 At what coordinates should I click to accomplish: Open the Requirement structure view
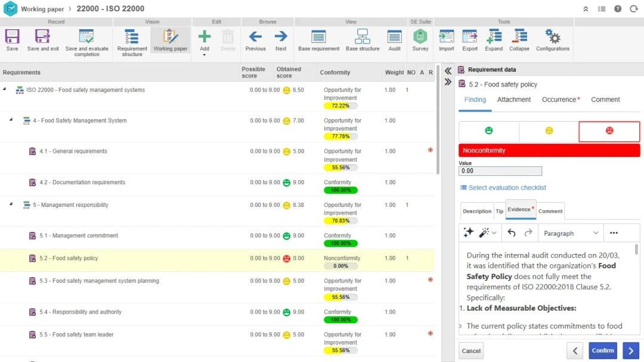click(x=132, y=37)
